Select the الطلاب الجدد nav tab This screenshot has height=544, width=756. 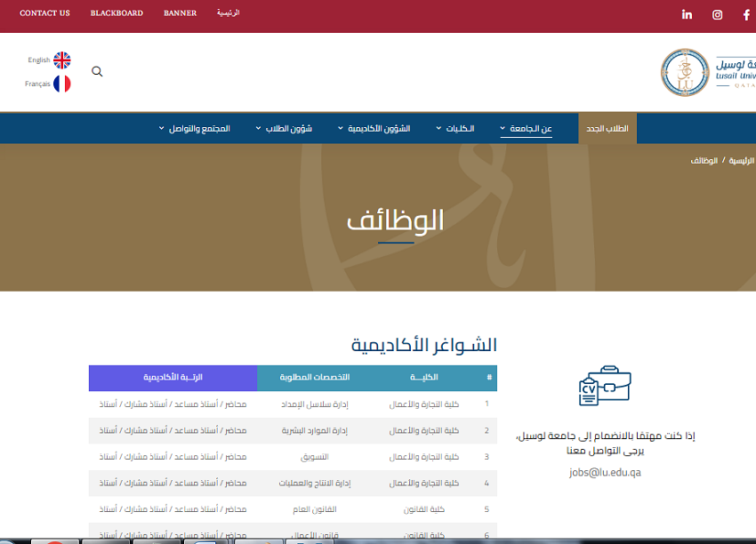(607, 129)
